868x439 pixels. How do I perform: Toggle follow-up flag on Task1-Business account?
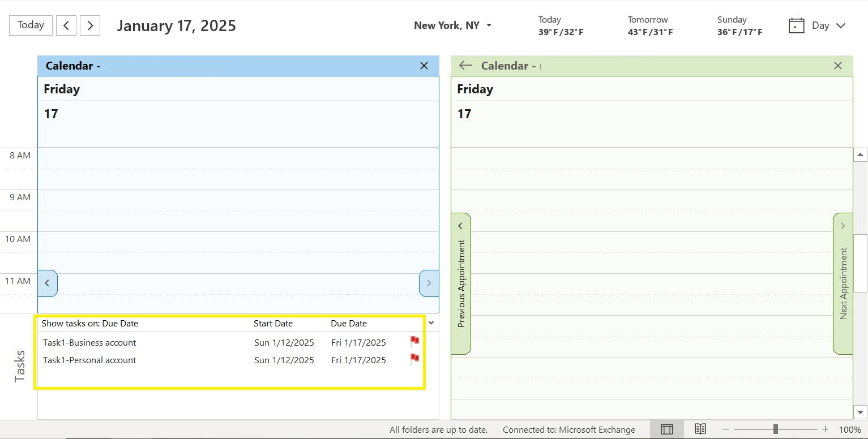click(x=414, y=341)
